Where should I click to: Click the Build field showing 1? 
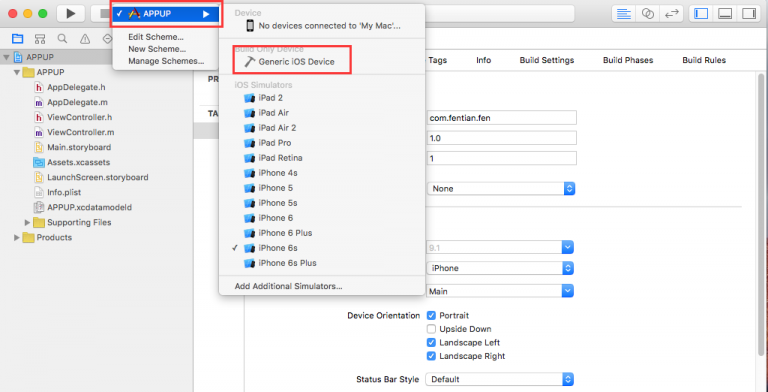(x=502, y=158)
